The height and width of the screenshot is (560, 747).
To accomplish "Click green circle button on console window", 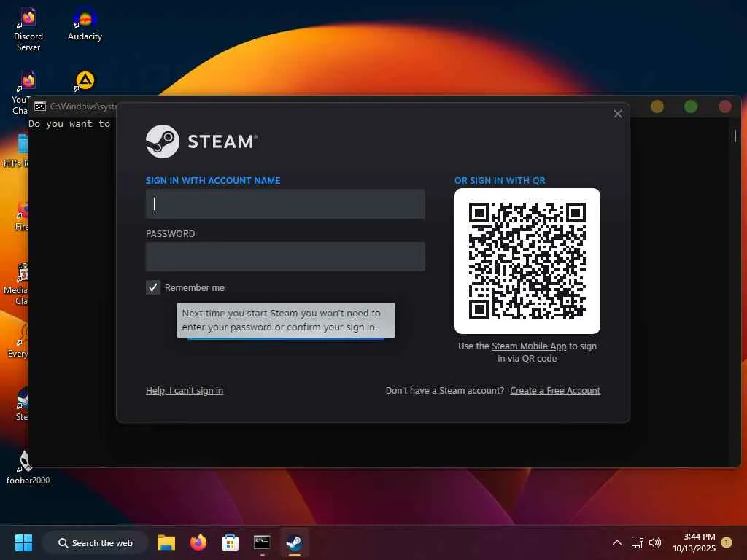I will coord(691,106).
